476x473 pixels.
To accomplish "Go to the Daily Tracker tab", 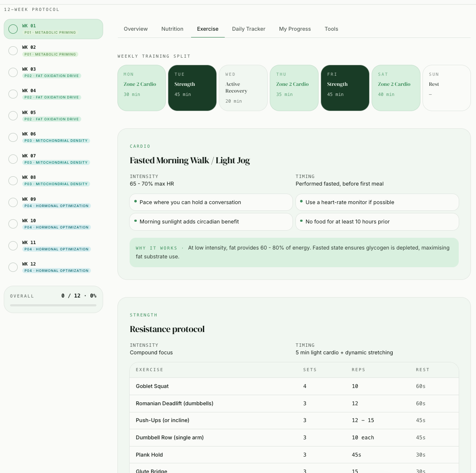I will pyautogui.click(x=249, y=29).
